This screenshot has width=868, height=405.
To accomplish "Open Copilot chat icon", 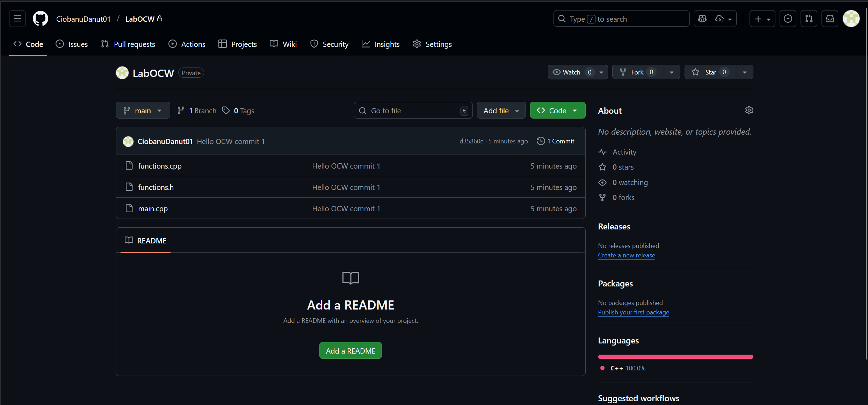I will (702, 19).
